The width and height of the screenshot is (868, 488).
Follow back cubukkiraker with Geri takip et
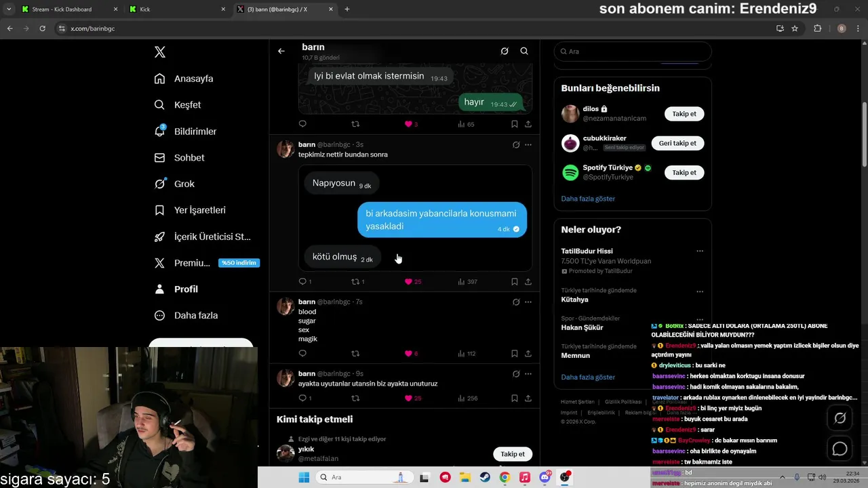point(677,143)
